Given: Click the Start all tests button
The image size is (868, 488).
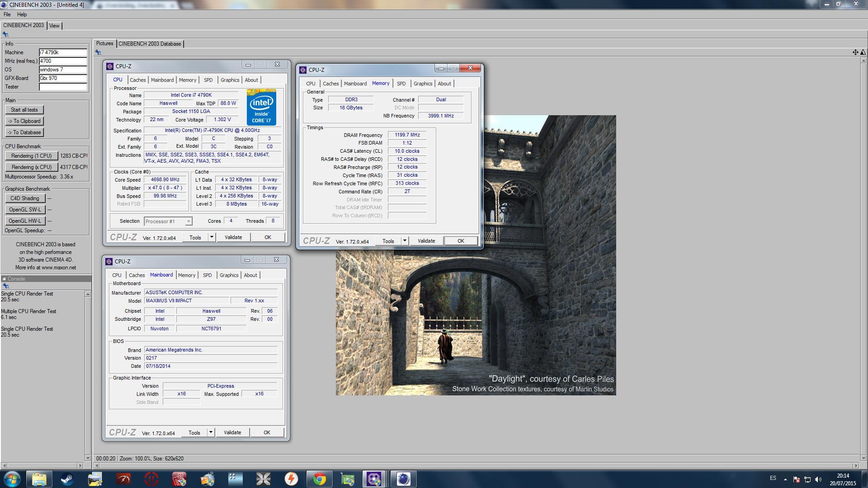Looking at the screenshot, I should click(24, 110).
